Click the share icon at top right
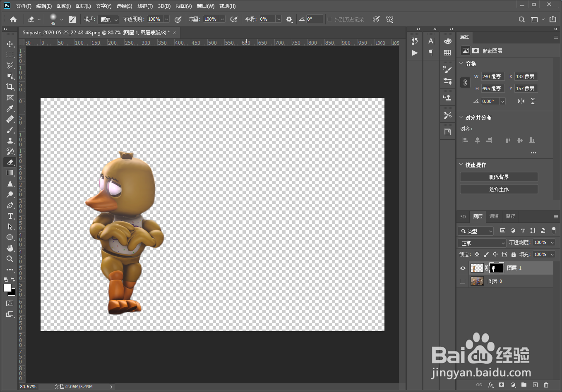The image size is (562, 392). click(x=553, y=19)
